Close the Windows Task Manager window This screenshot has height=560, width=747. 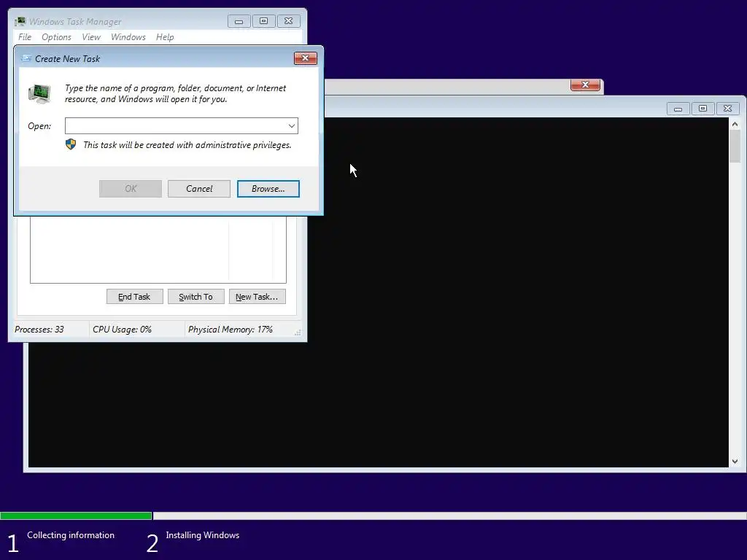point(289,21)
